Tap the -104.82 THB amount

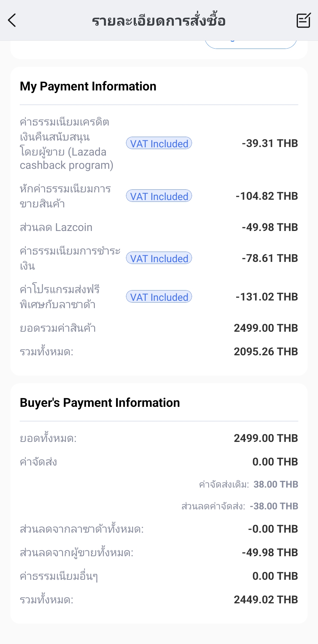pos(267,196)
